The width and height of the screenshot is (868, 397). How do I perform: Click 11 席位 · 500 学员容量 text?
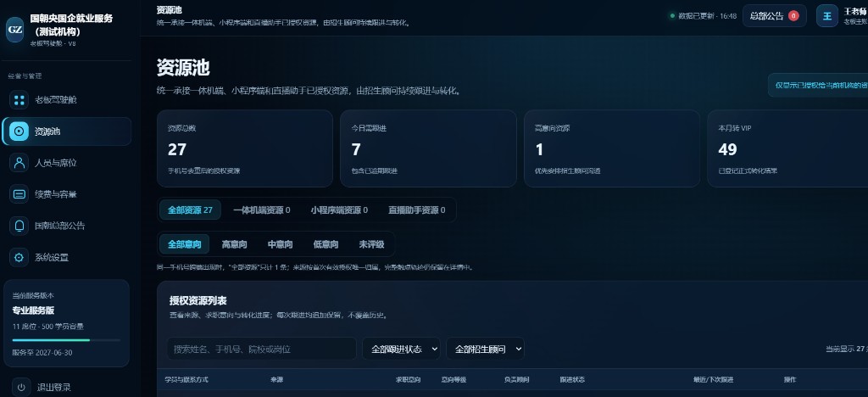[x=48, y=327]
